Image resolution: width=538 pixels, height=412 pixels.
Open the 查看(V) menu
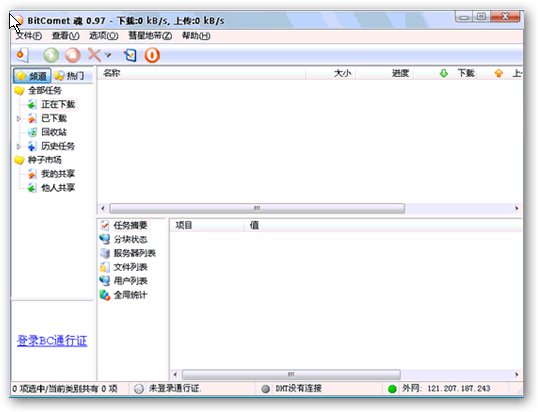pyautogui.click(x=65, y=36)
